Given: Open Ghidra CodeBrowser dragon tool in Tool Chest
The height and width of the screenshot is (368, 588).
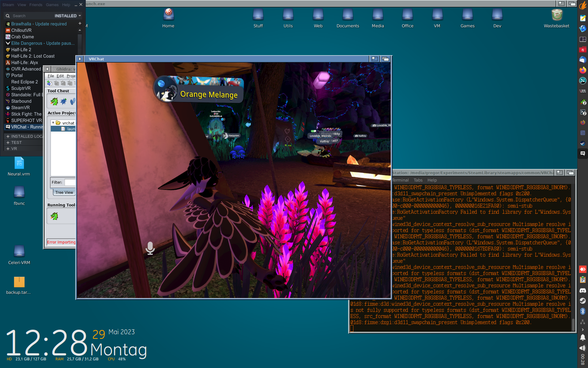Looking at the screenshot, I should [x=54, y=102].
